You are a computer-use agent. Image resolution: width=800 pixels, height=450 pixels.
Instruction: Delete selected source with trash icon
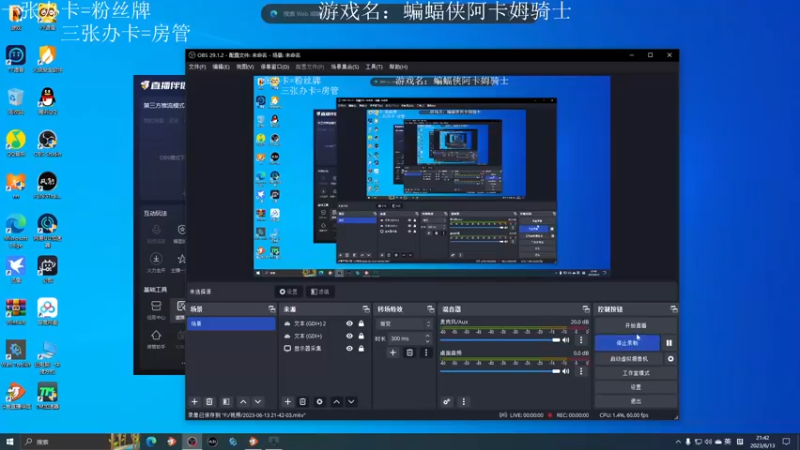(x=303, y=402)
